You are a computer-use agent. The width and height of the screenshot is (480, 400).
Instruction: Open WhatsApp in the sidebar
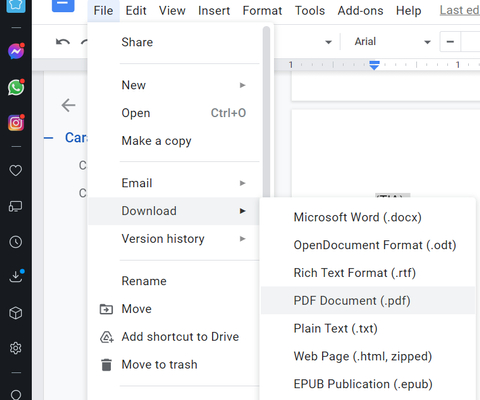tap(16, 87)
